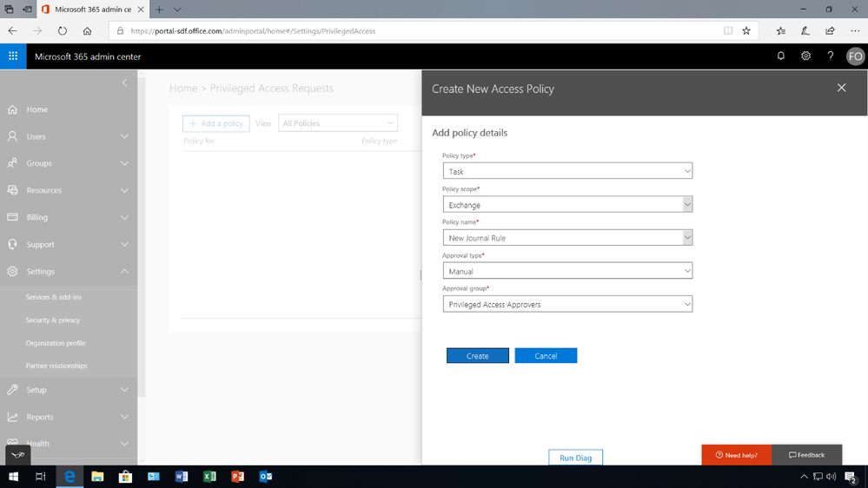Open the Policy type dropdown

[x=567, y=171]
